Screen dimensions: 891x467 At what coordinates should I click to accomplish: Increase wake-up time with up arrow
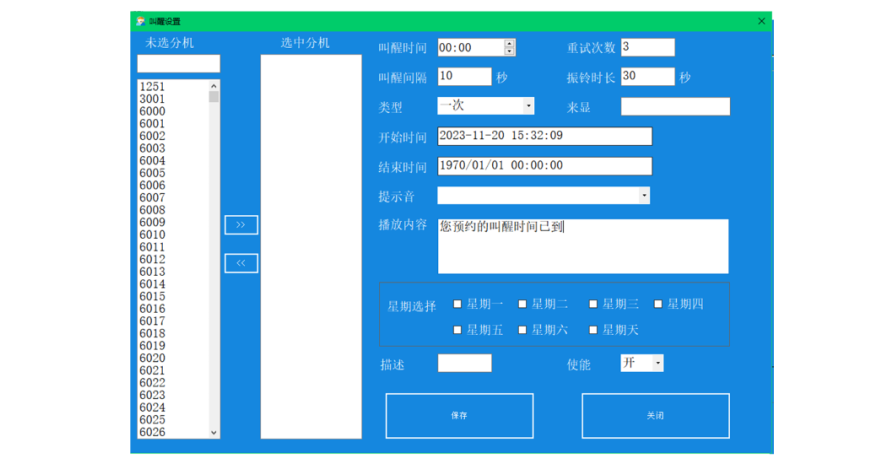pyautogui.click(x=509, y=43)
